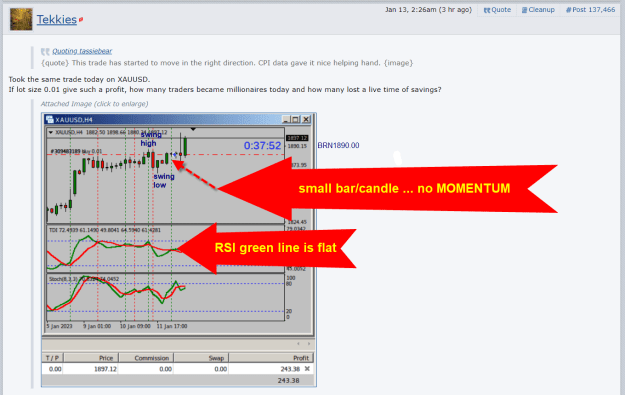Click the '11 Jan 17:00' time axis label
Screen dimensions: 625x395
click(172, 326)
